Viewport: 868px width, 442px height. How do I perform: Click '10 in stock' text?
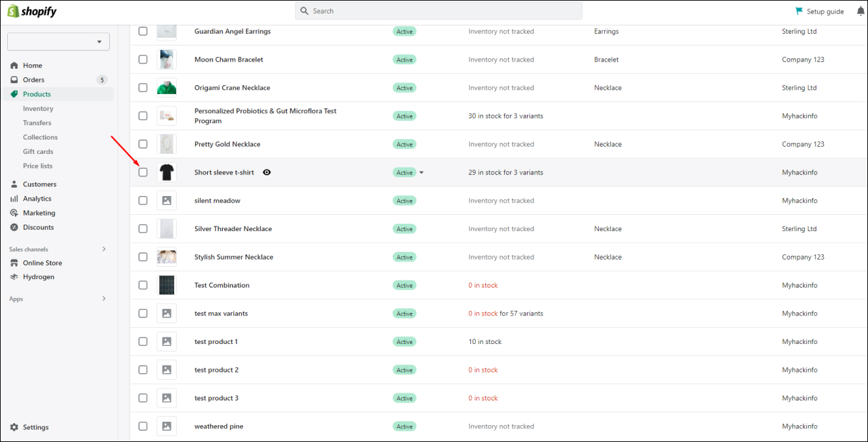[x=485, y=341]
